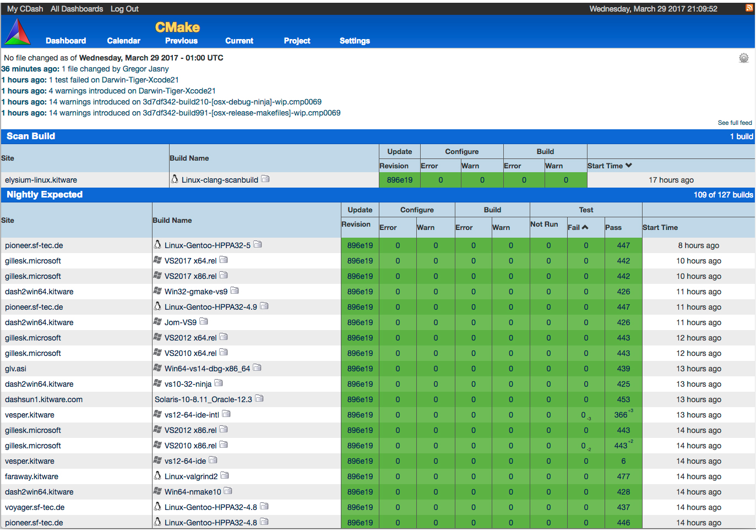Open site glv.asi
Image resolution: width=756 pixels, height=532 pixels.
[16, 369]
